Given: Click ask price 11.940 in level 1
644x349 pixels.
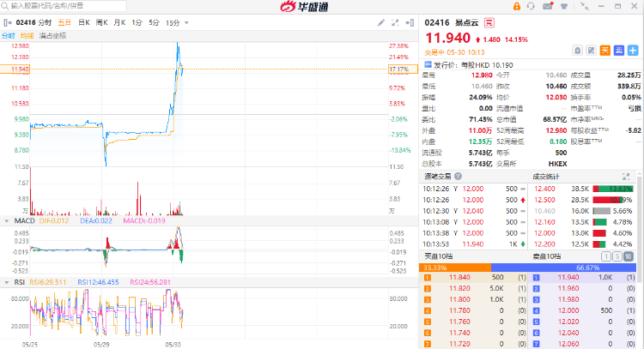Looking at the screenshot, I should point(568,278).
